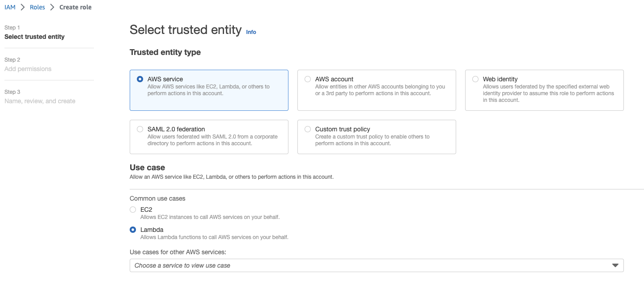Open the Info link beside the heading
The image size is (644, 294).
click(x=251, y=32)
